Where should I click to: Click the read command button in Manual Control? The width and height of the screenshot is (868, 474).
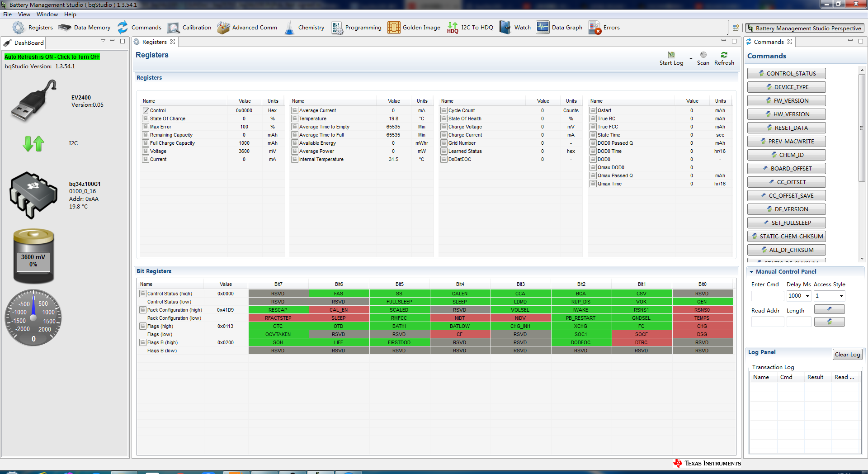pos(829,322)
